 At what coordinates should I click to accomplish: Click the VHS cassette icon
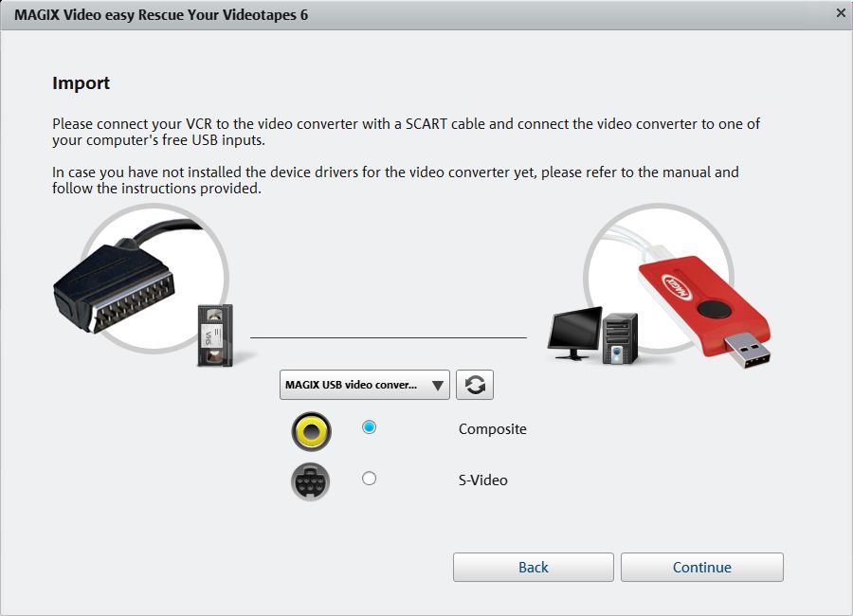click(x=215, y=335)
